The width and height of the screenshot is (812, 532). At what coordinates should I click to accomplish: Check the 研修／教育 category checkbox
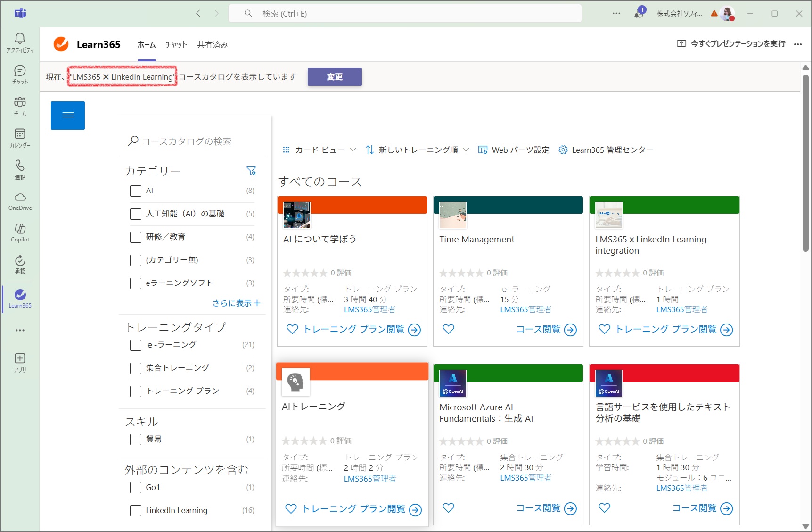tap(136, 237)
